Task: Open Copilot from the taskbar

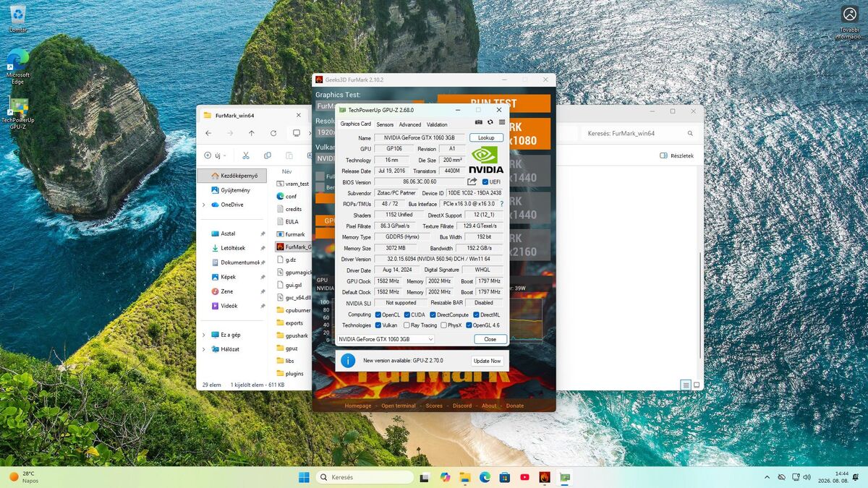Action: tap(445, 477)
